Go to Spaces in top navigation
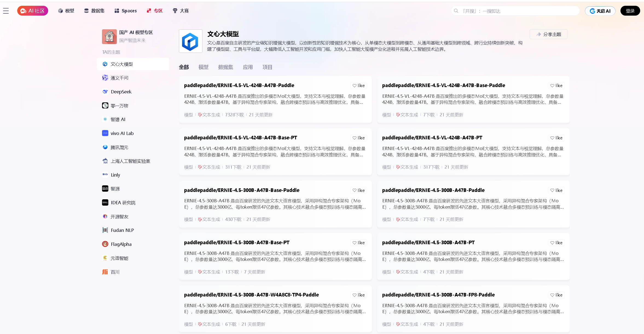This screenshot has height=334, width=644. point(126,11)
